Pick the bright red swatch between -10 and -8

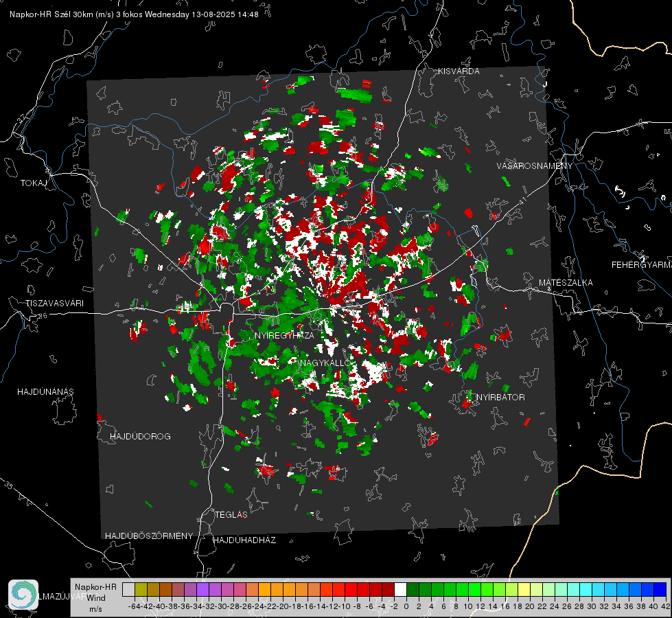351,590
